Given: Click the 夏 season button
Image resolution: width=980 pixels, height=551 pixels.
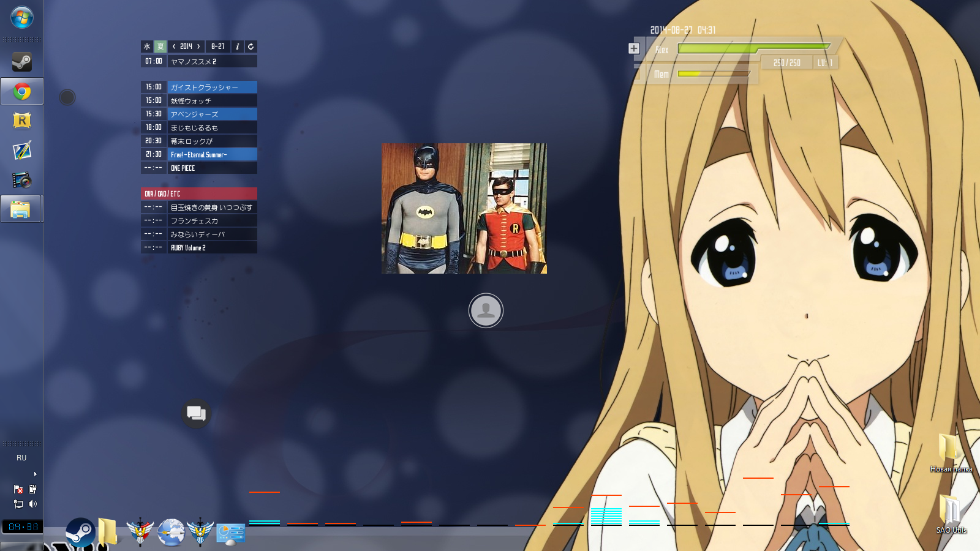Looking at the screenshot, I should pyautogui.click(x=160, y=47).
